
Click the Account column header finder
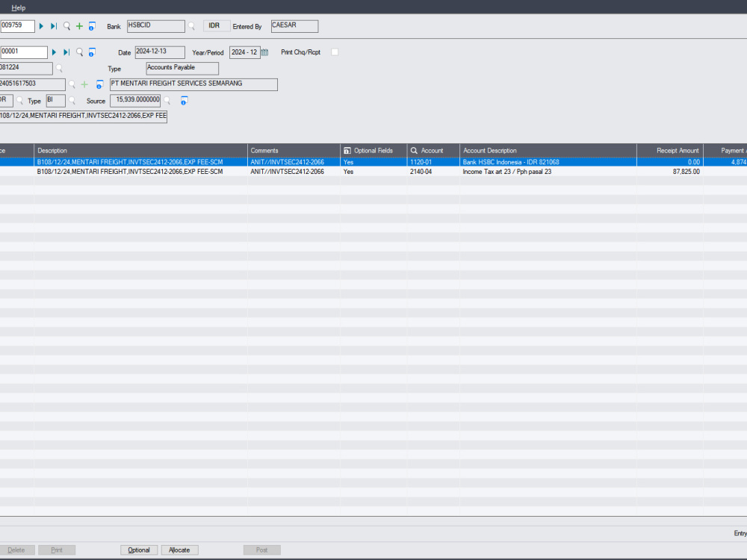click(x=414, y=151)
